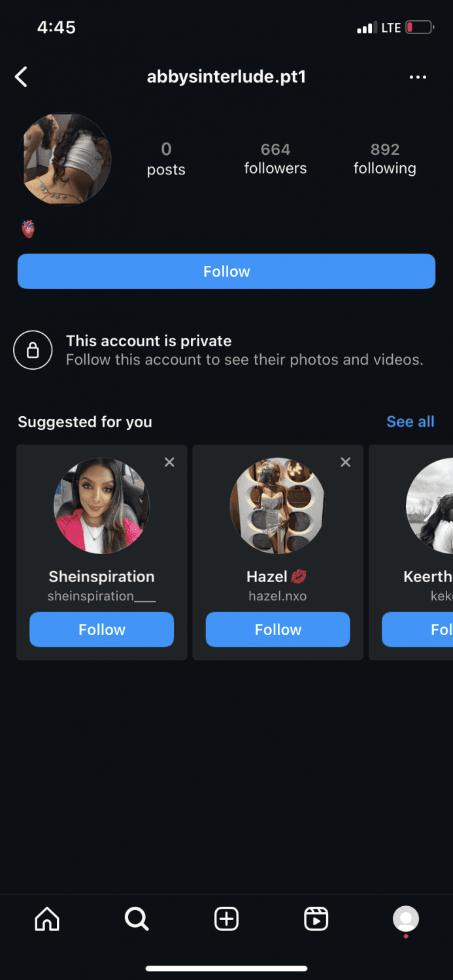
Task: Open the three-dot options menu
Action: 418,77
